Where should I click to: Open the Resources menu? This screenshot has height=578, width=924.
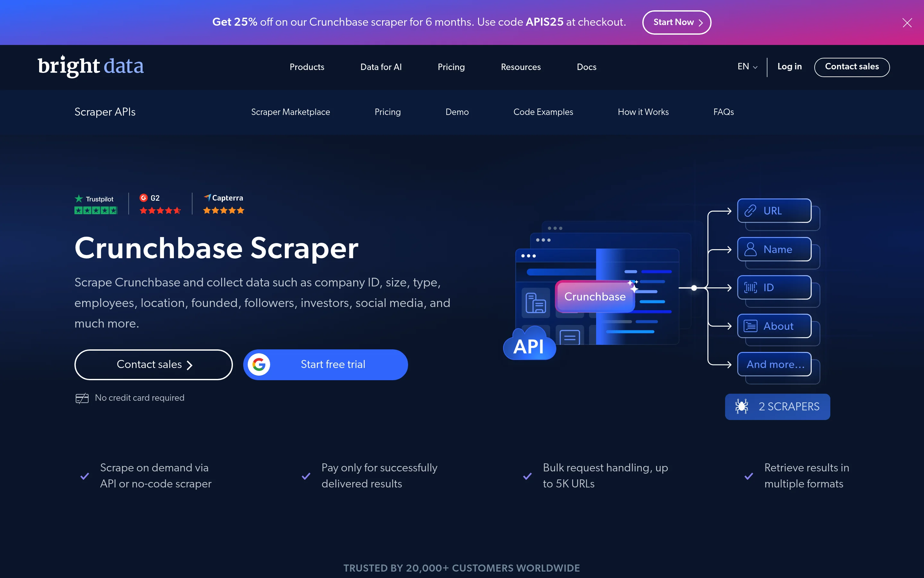[520, 67]
